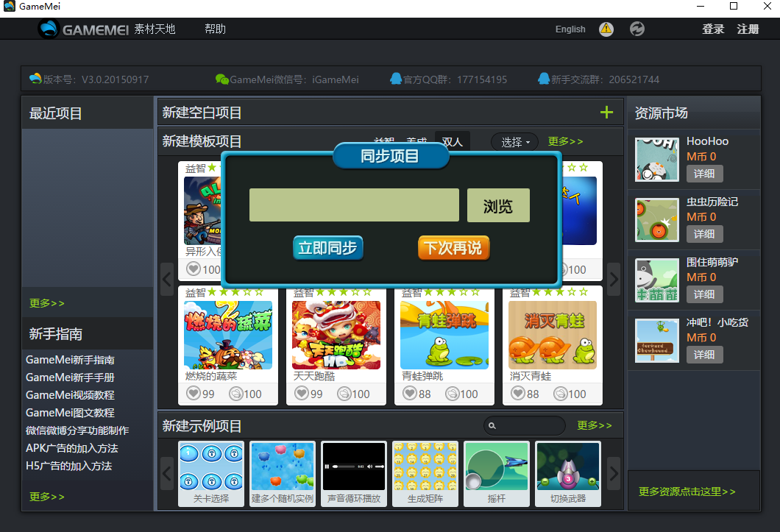Viewport: 780px width, 532px height.
Task: Click download count icon on 消灭青蛙 card
Action: (561, 394)
